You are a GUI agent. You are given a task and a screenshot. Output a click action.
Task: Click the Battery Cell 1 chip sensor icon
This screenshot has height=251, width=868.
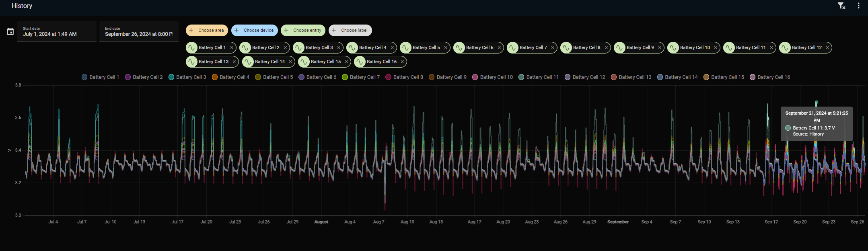[x=191, y=47]
